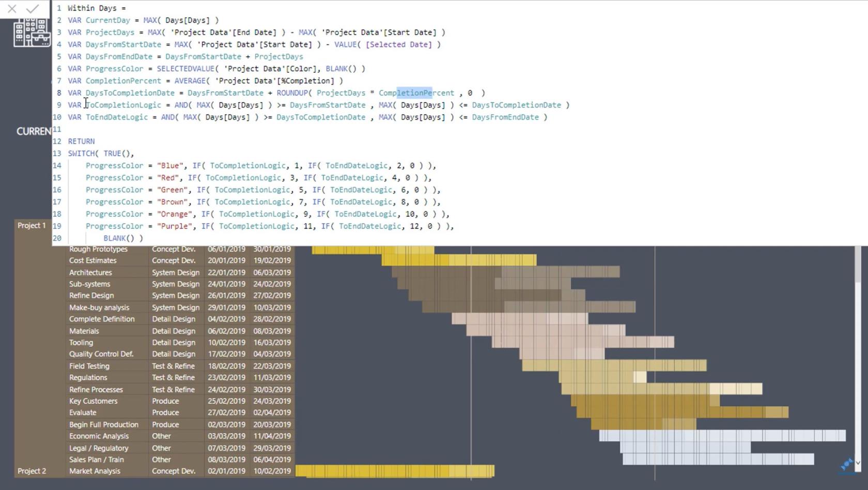Click AVERAGE function on line 7
Viewport: 868px width, 490px height.
pyautogui.click(x=190, y=81)
